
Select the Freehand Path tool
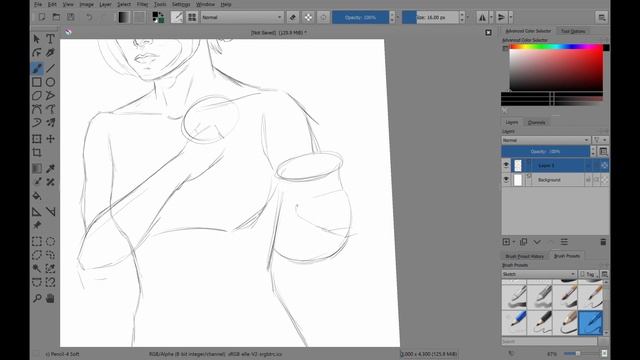50,109
